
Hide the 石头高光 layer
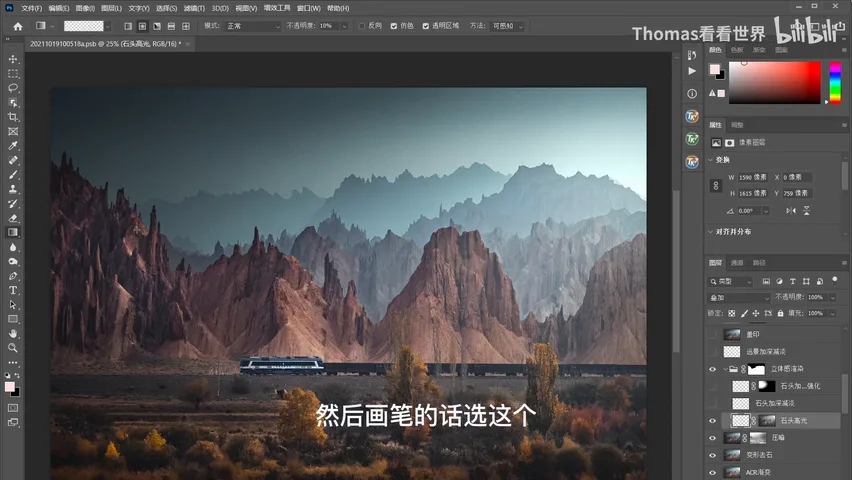(x=712, y=420)
